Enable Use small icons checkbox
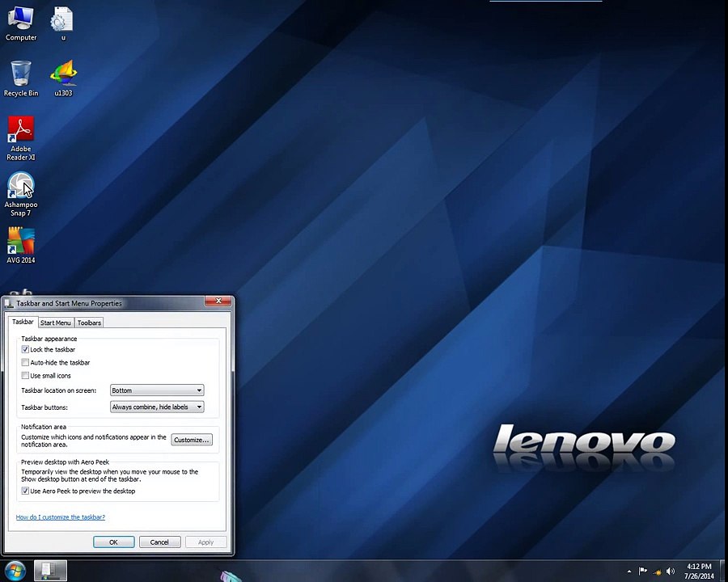Image resolution: width=728 pixels, height=582 pixels. 25,375
